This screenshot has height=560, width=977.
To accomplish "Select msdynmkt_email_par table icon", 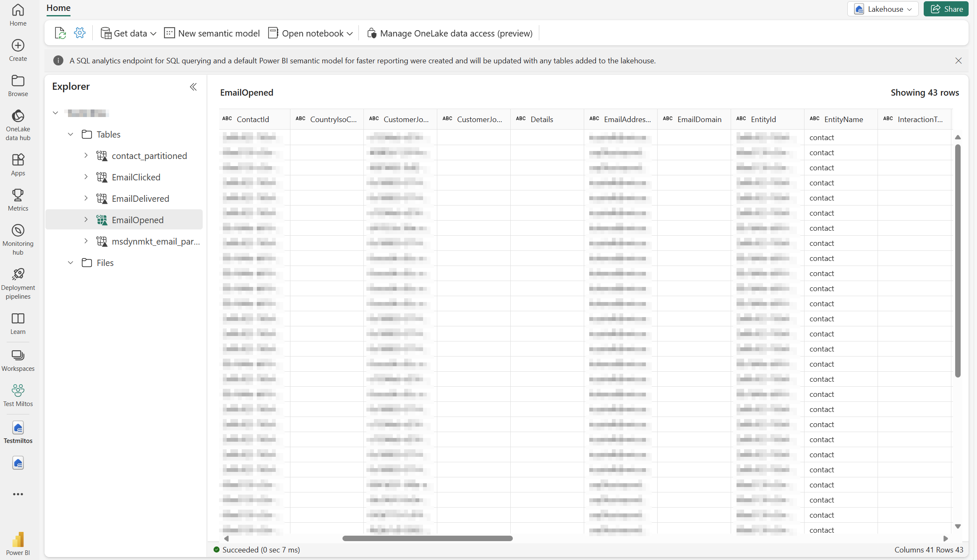I will pos(102,242).
